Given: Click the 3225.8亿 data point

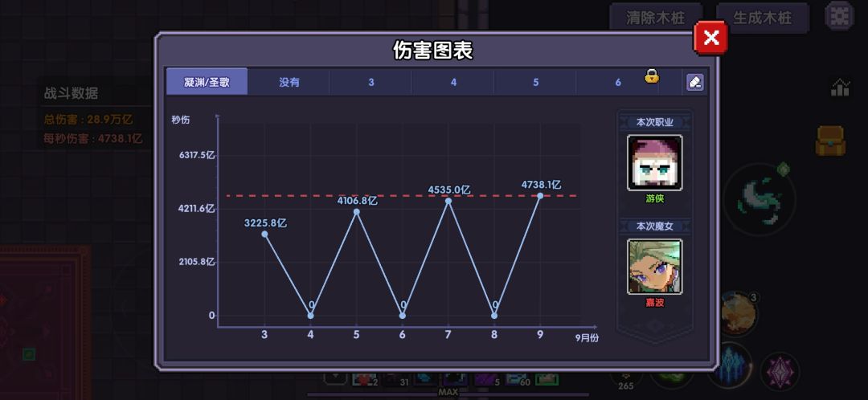Looking at the screenshot, I should (264, 234).
